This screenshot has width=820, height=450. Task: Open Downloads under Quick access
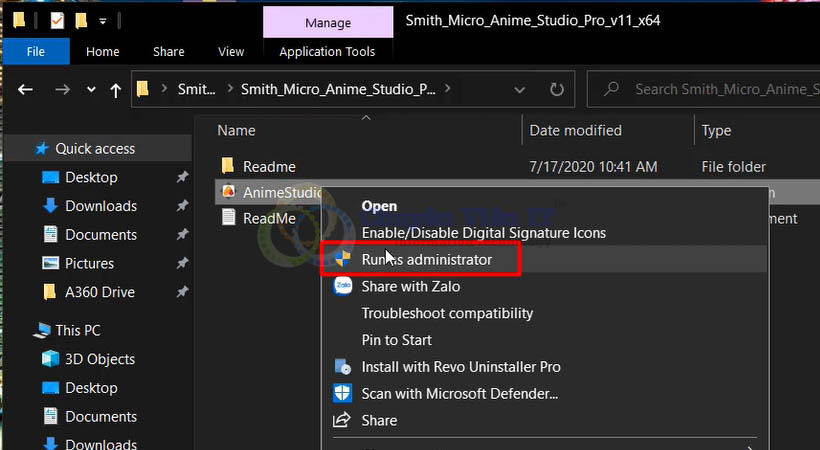click(100, 206)
